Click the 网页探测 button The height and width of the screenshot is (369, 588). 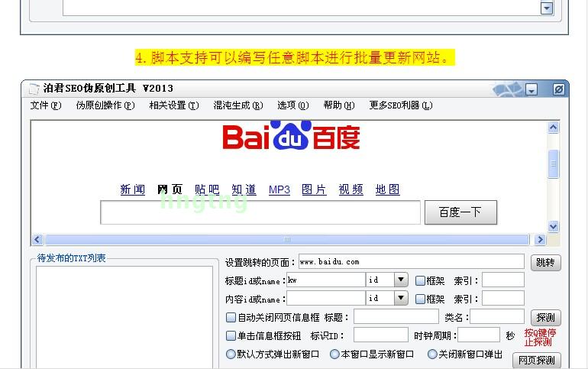click(537, 361)
